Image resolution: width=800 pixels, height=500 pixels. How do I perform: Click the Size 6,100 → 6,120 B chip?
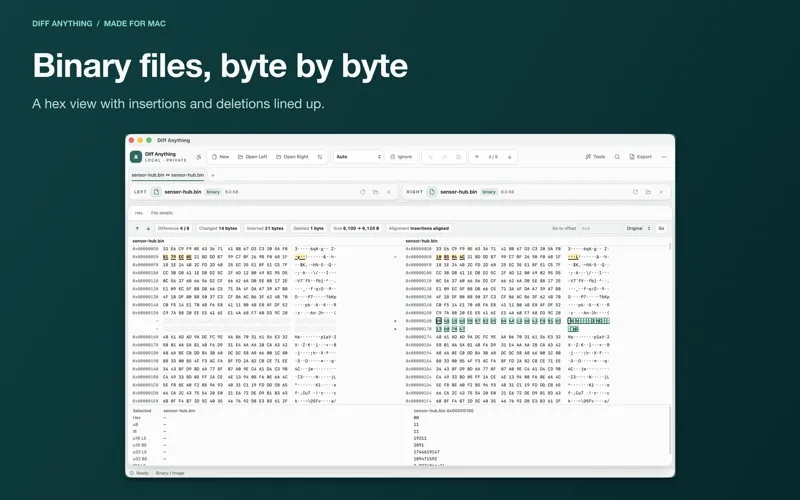pos(356,229)
